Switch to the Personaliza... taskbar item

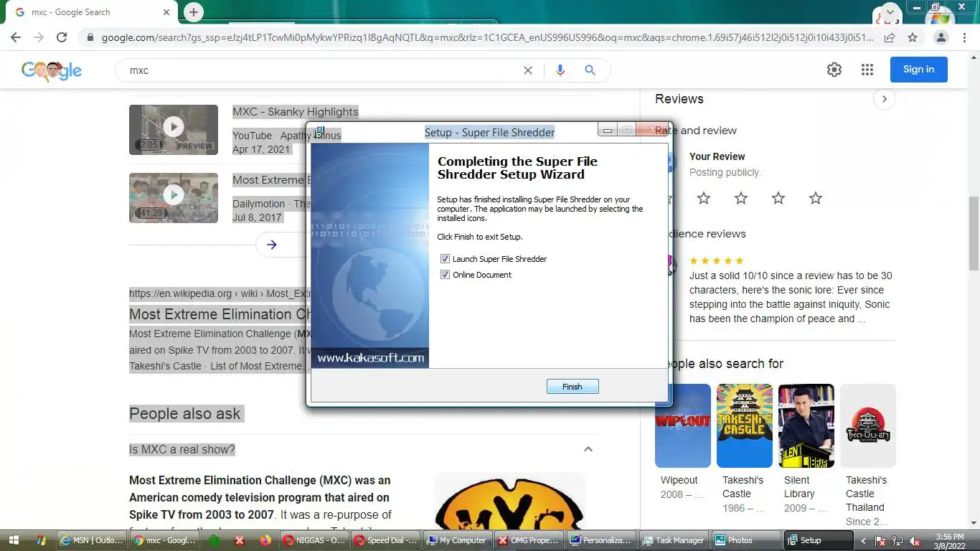(x=603, y=540)
